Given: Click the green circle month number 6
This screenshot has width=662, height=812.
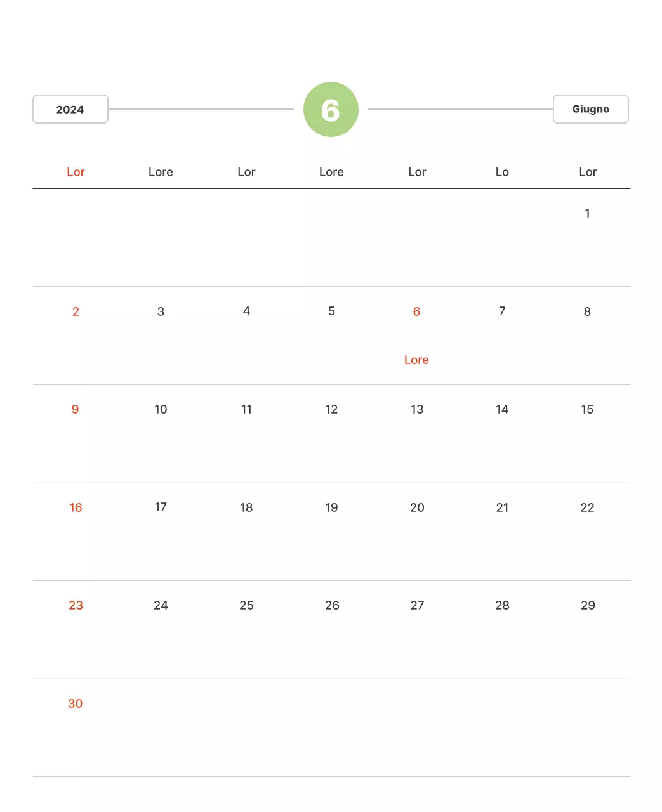Looking at the screenshot, I should 331,110.
